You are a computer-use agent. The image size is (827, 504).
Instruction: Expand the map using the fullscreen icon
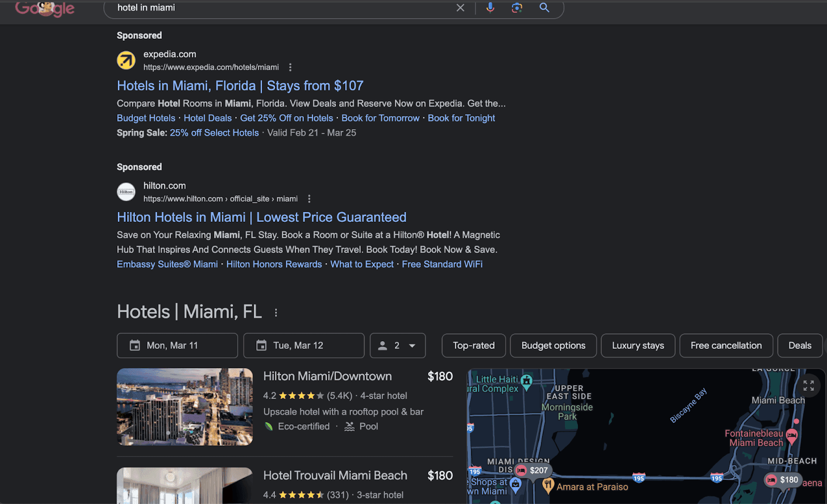pyautogui.click(x=808, y=385)
